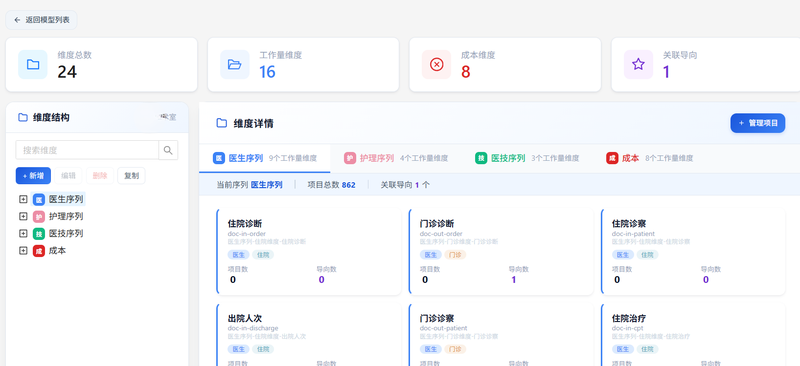Image resolution: width=800 pixels, height=366 pixels.
Task: Click the 门诊 tag on 门诊诊断 card
Action: pos(455,255)
